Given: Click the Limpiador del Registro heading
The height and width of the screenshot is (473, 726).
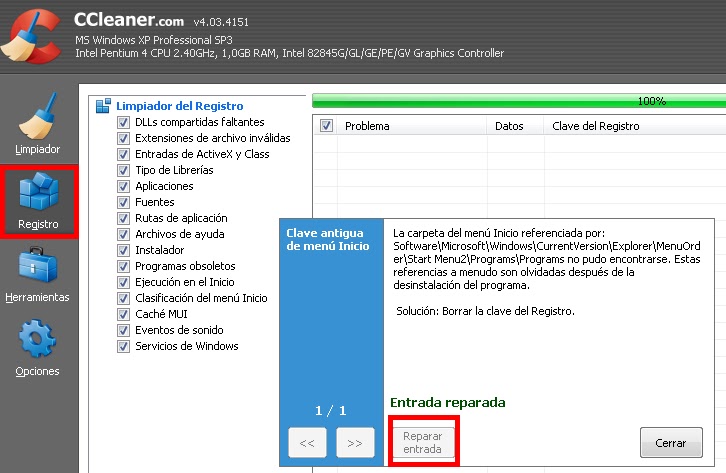Looking at the screenshot, I should [180, 106].
